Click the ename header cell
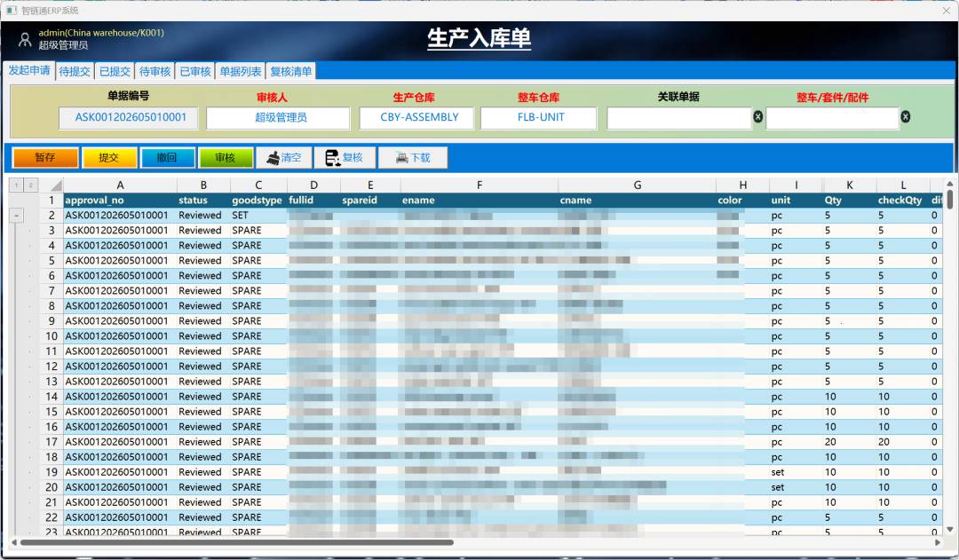Screen dimensions: 959x560 (x=479, y=201)
